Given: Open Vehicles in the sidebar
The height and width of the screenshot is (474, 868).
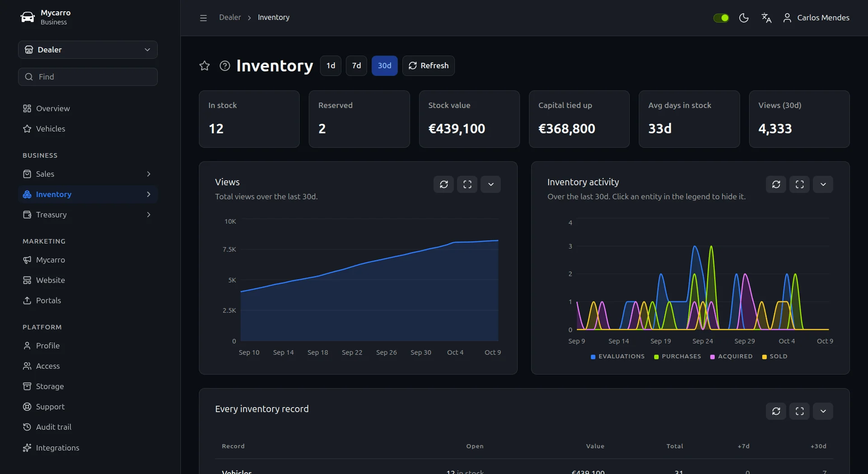Looking at the screenshot, I should click(x=88, y=129).
